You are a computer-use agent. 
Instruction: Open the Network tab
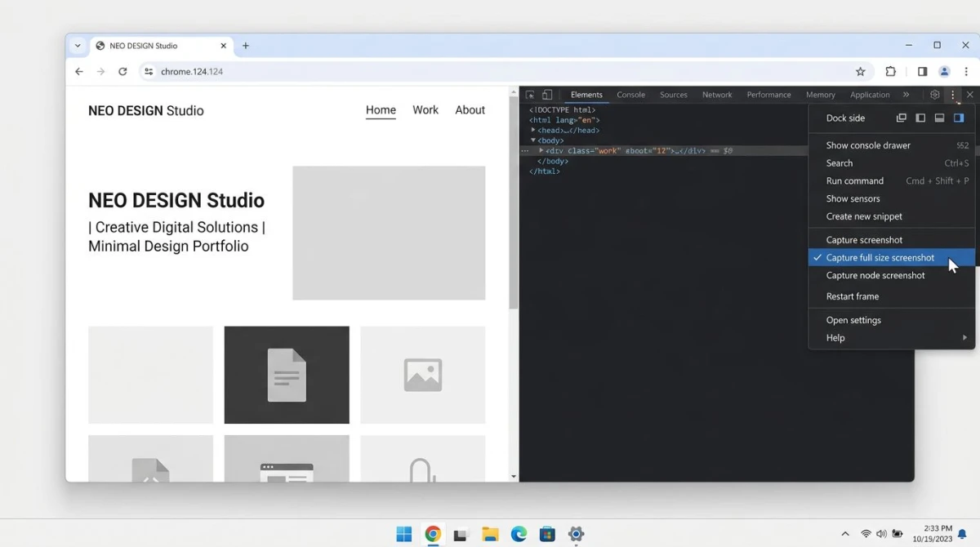coord(717,95)
